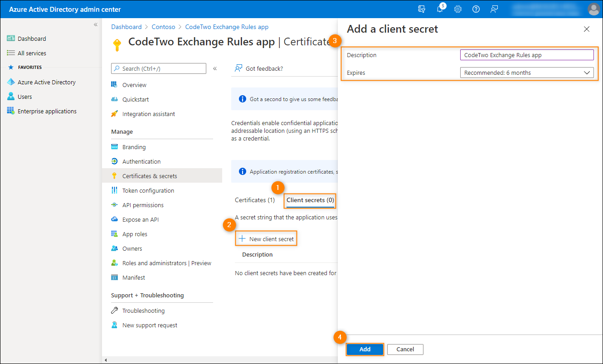
Task: Click the Description column header
Action: pos(258,254)
